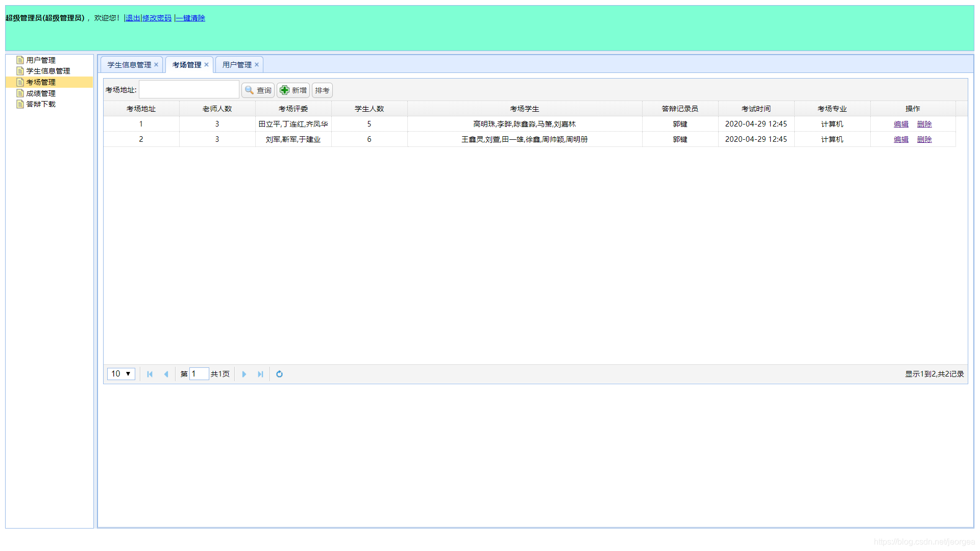Screen dimensions: 980x551
Task: Click the 共1页 page count text
Action: (220, 374)
